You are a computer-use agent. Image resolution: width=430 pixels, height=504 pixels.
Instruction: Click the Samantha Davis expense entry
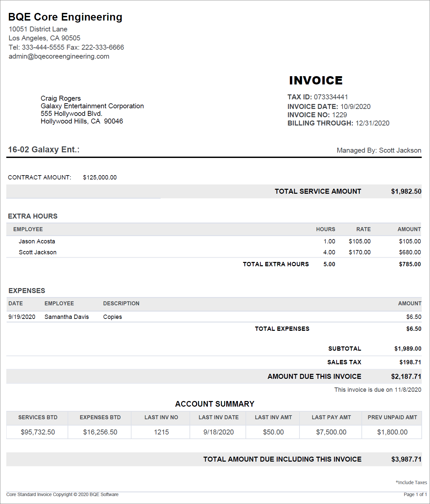pos(67,317)
